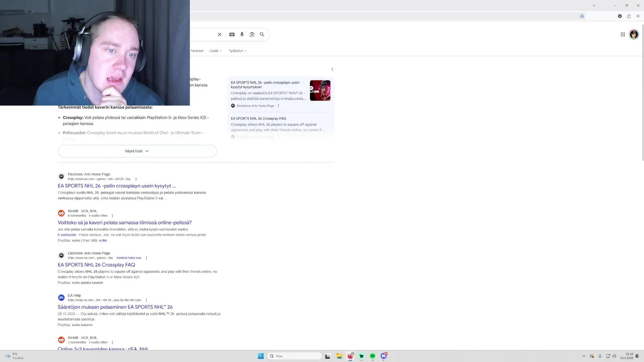Image resolution: width=644 pixels, height=362 pixels.
Task: Click 'Electronic Arts Home Page' above first result
Action: 89,174
